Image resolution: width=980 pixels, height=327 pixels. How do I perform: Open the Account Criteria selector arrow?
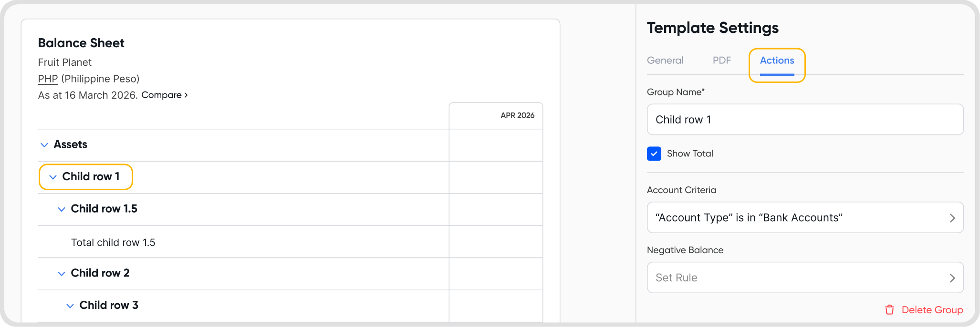click(952, 218)
